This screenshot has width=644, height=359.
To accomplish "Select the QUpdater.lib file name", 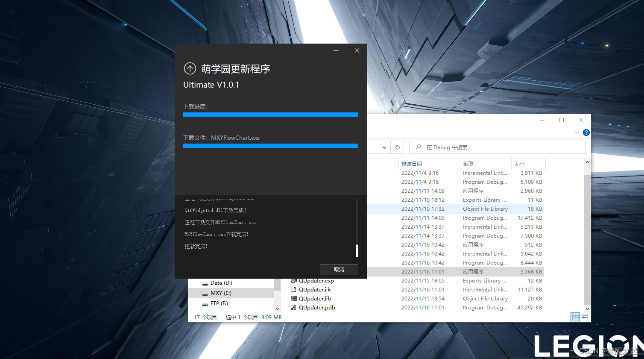I will click(x=315, y=299).
